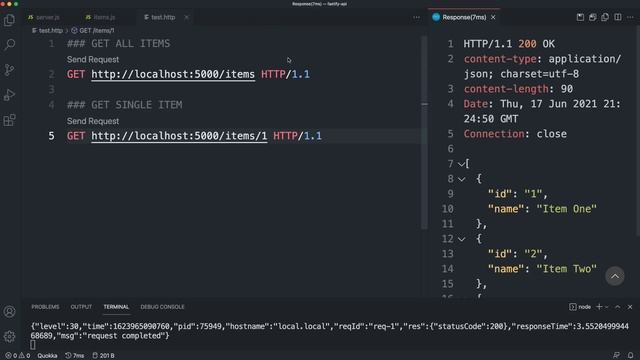Click Quokka in the status bar
Viewport: 640px width, 360px height.
tap(47, 356)
